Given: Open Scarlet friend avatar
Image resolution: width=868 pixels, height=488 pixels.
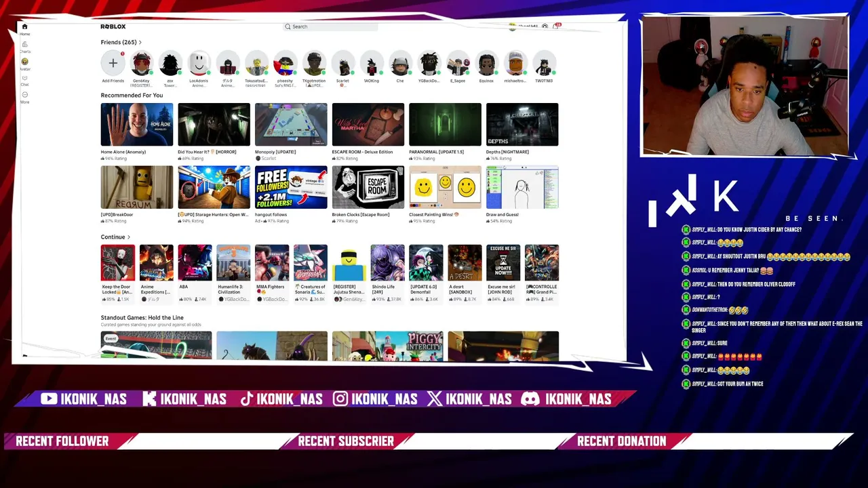Looking at the screenshot, I should click(x=342, y=63).
